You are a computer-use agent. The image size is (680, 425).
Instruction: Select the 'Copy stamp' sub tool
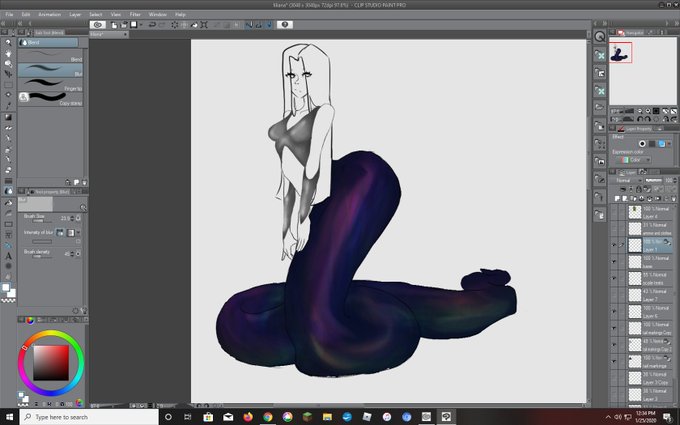tap(50, 99)
